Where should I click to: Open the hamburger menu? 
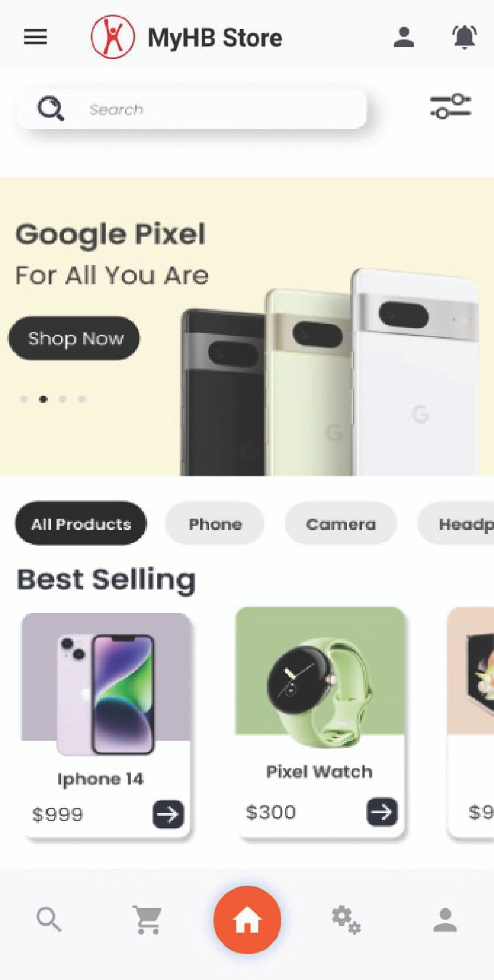[35, 37]
